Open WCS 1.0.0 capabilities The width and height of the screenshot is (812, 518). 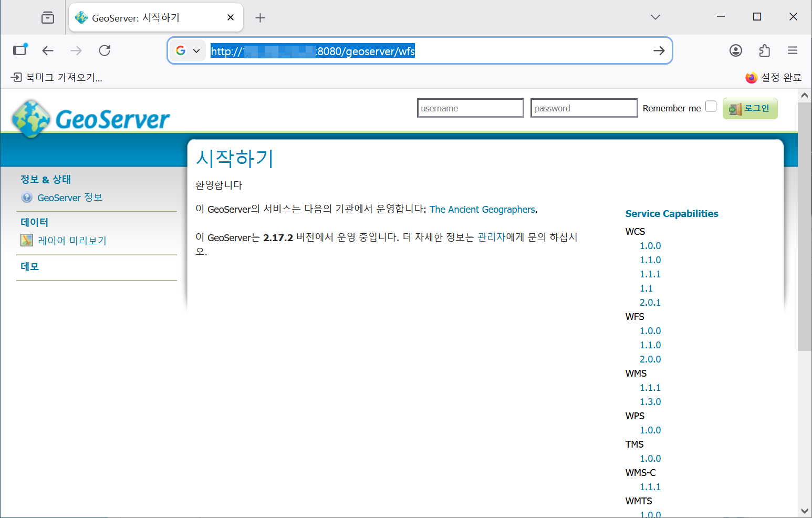pos(650,246)
